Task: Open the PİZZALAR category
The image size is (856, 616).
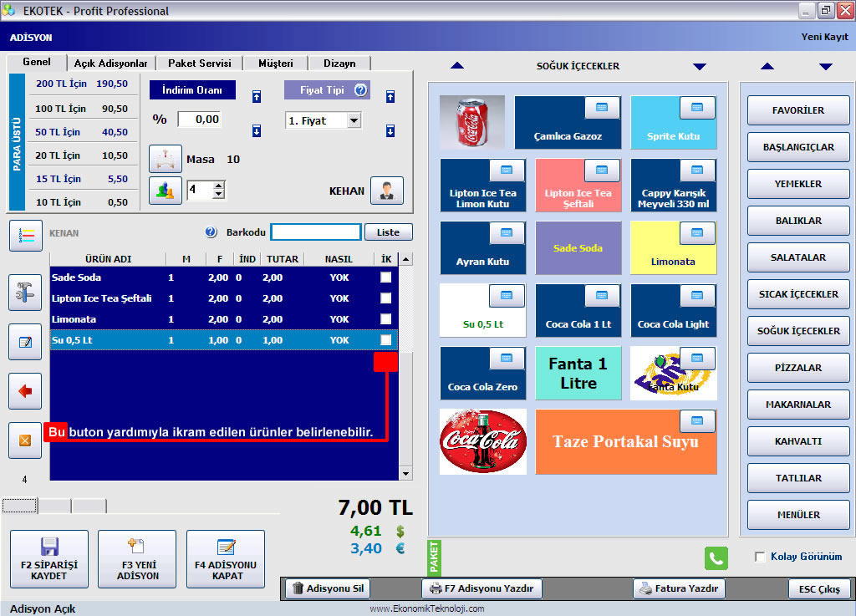Action: [x=798, y=368]
